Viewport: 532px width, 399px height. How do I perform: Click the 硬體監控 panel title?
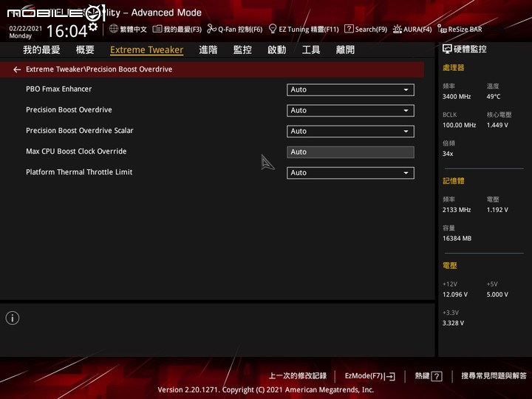[x=470, y=50]
